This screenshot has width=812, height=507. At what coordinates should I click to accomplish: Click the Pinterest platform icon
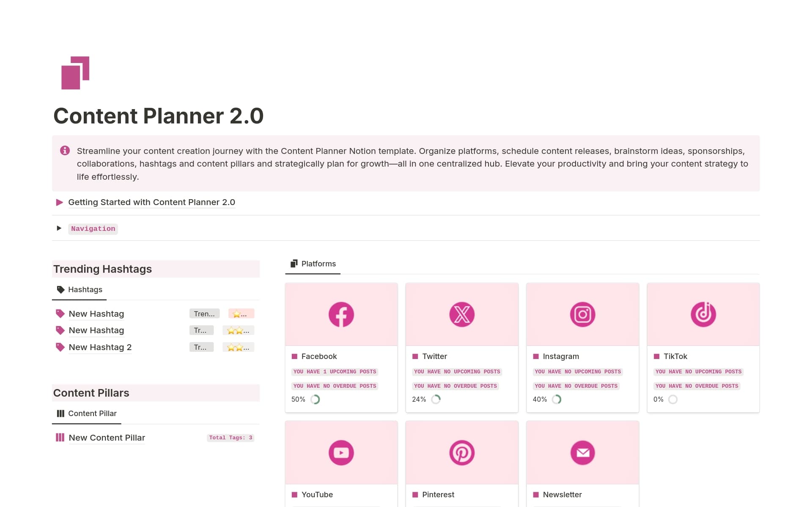tap(461, 452)
